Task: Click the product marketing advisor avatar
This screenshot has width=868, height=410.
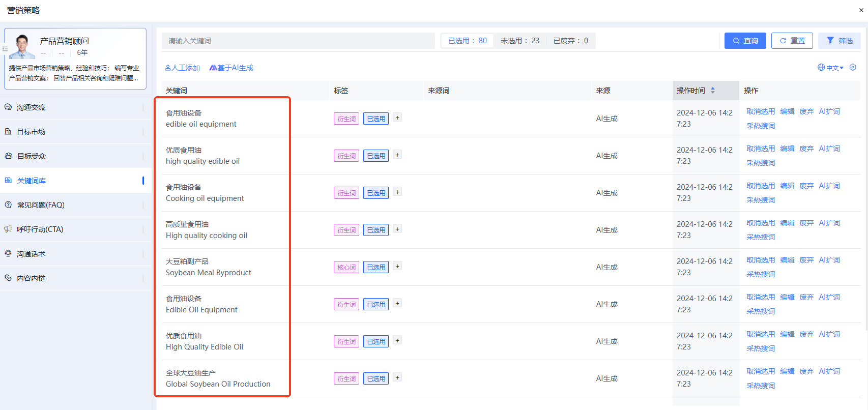Action: pyautogui.click(x=21, y=46)
